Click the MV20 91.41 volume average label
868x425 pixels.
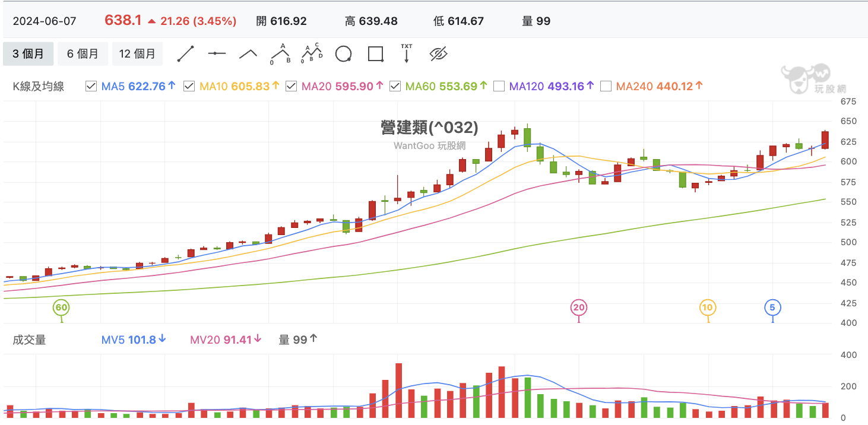coord(226,340)
